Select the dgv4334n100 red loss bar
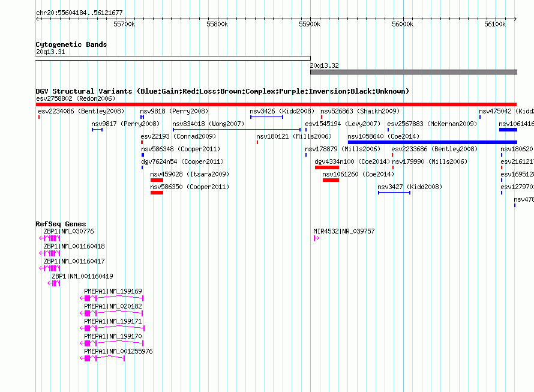Screen dimensions: 534x392 (x=327, y=167)
